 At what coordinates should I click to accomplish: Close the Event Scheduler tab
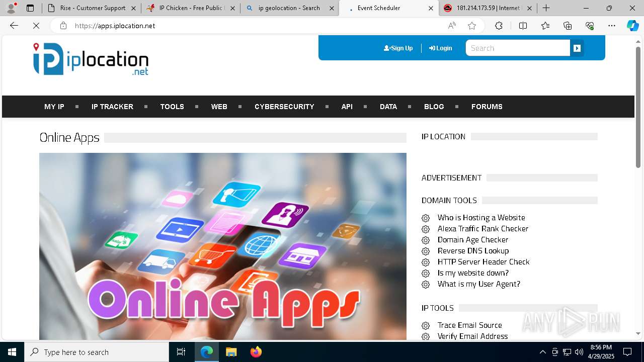point(431,8)
